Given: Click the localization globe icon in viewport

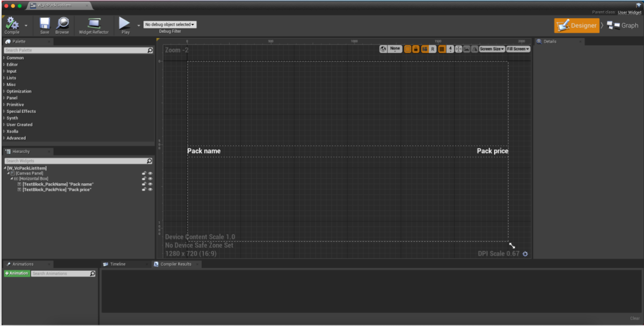Looking at the screenshot, I should 383,49.
